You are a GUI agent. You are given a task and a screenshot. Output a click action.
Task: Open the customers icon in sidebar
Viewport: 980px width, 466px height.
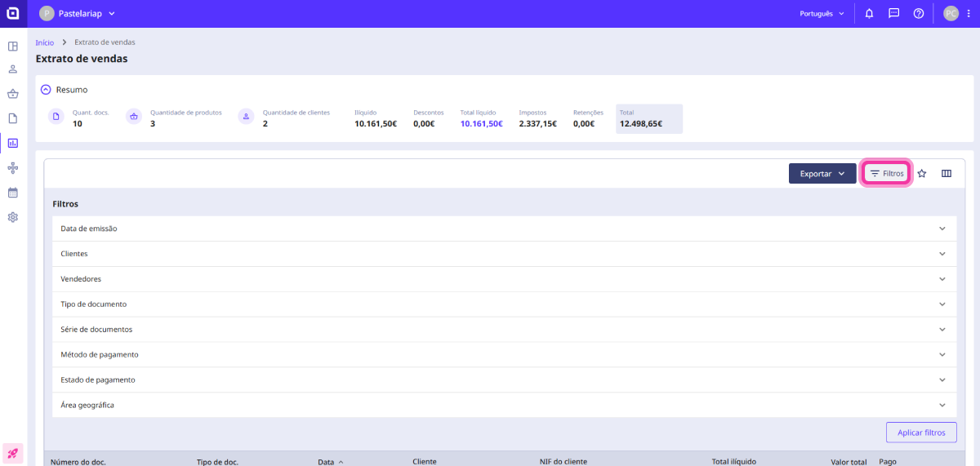tap(13, 70)
